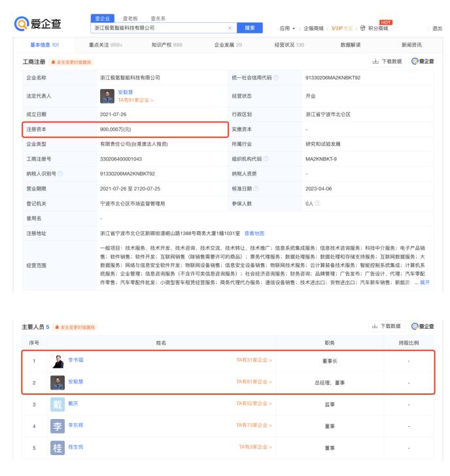This screenshot has width=450, height=476.
Task: Expand 李书福's TA有31家企业 list
Action: (254, 360)
